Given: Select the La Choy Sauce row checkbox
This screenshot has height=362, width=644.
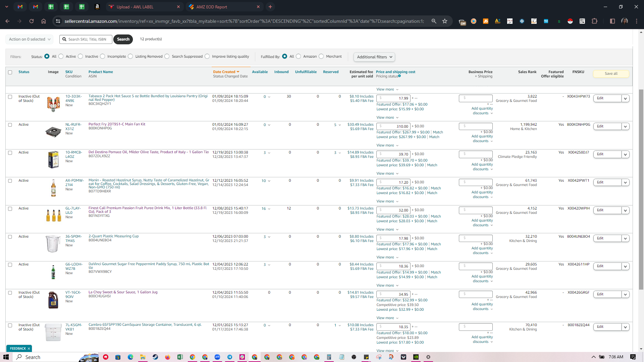Looking at the screenshot, I should pos(10,293).
